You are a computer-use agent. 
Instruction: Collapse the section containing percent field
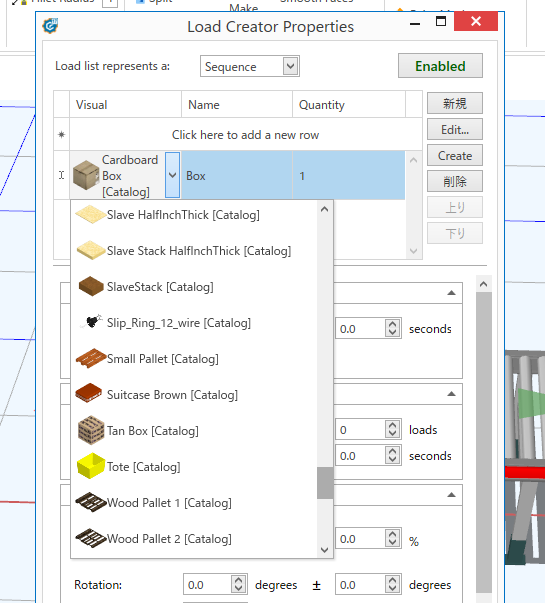click(451, 495)
